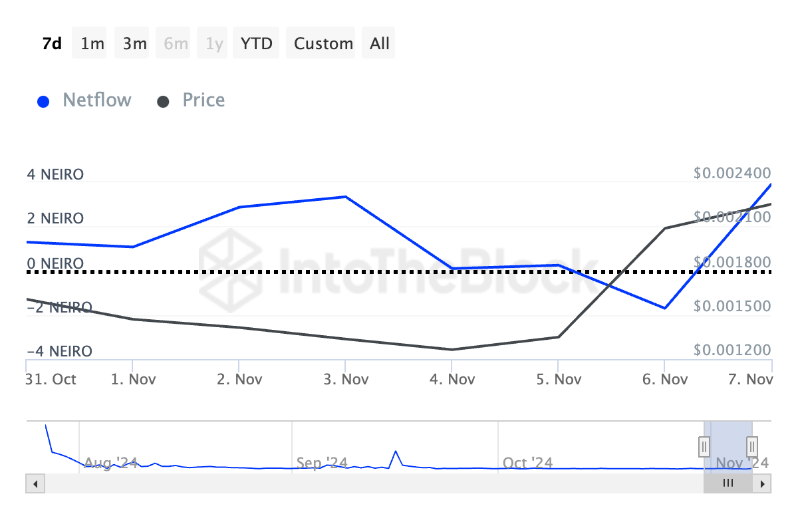Click the Oct '24 navigator marker
This screenshot has width=798, height=532.
(x=527, y=463)
